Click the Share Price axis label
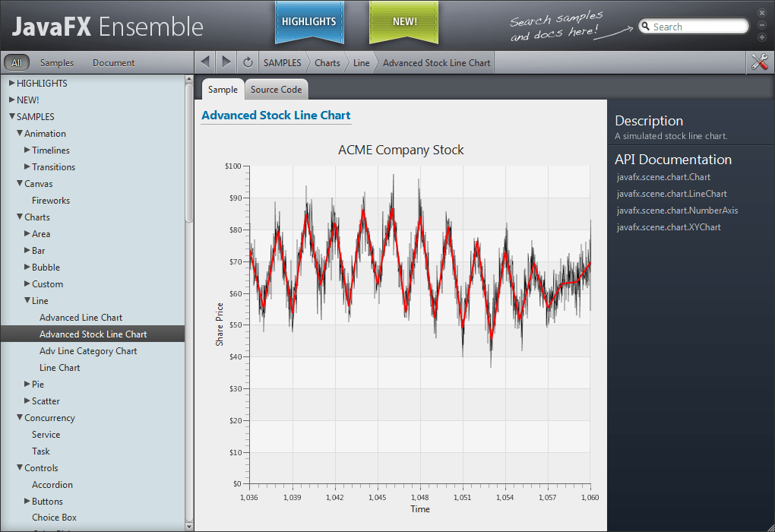The width and height of the screenshot is (775, 532). (220, 325)
